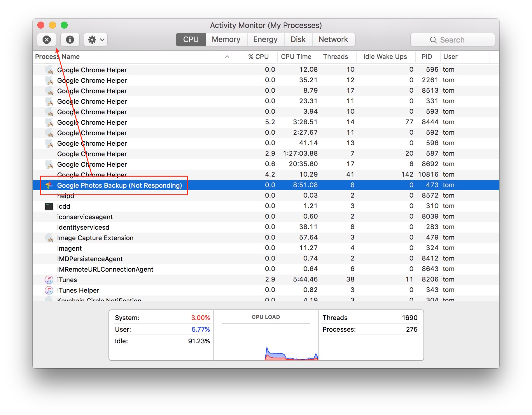Switch to the Network tab
Screen dimensions: 532x415
pos(333,39)
